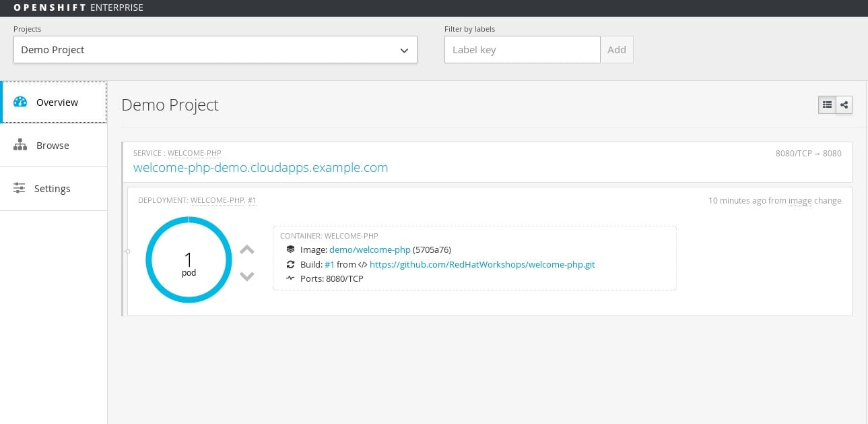The image size is (868, 424).
Task: Click the scale-up chevron to add a pod
Action: click(247, 249)
